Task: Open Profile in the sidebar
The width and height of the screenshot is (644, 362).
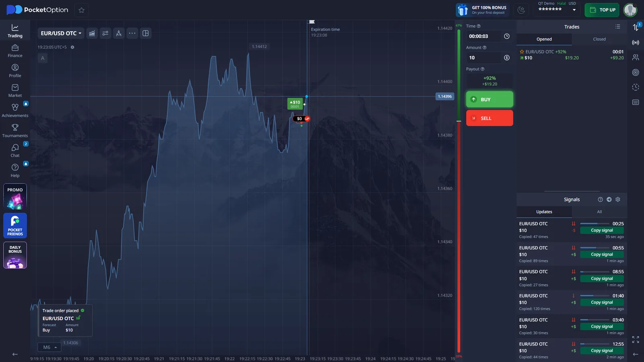Action: pos(15,71)
